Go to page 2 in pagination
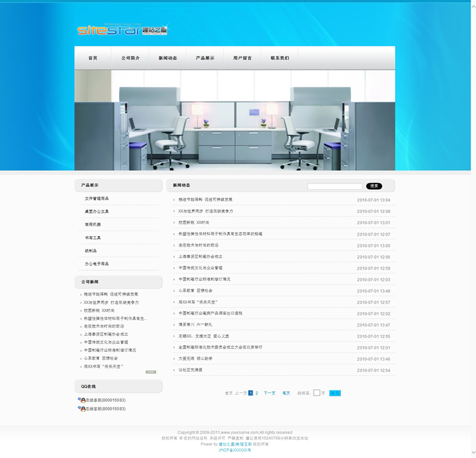 pyautogui.click(x=257, y=393)
